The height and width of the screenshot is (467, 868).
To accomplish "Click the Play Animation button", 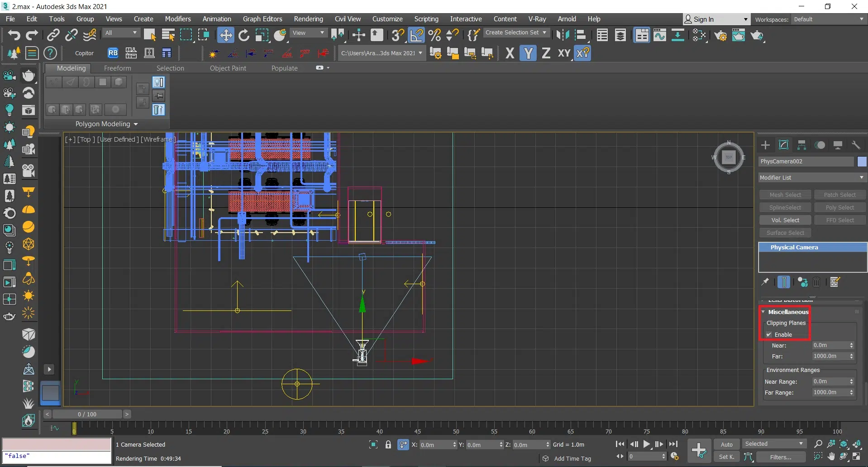I will click(647, 444).
